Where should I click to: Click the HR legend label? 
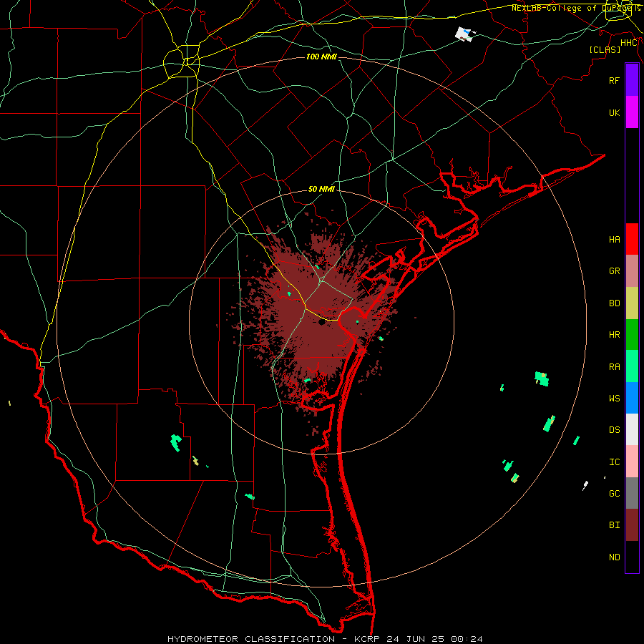pyautogui.click(x=615, y=335)
